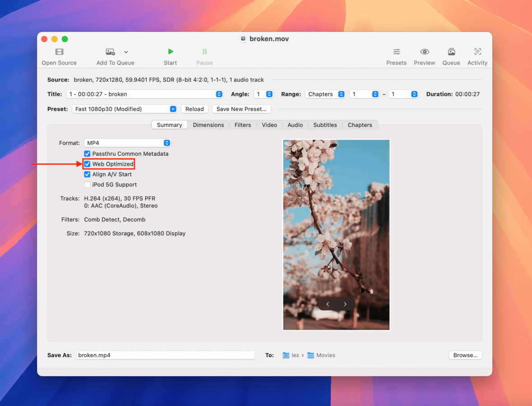Change Range type Chapters dropdown
This screenshot has width=532, height=406.
pos(325,94)
